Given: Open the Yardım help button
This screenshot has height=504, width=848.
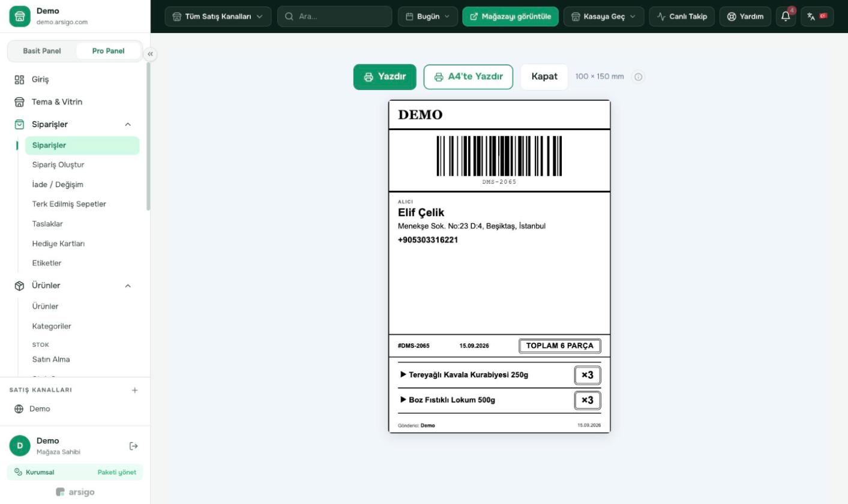Looking at the screenshot, I should (745, 16).
